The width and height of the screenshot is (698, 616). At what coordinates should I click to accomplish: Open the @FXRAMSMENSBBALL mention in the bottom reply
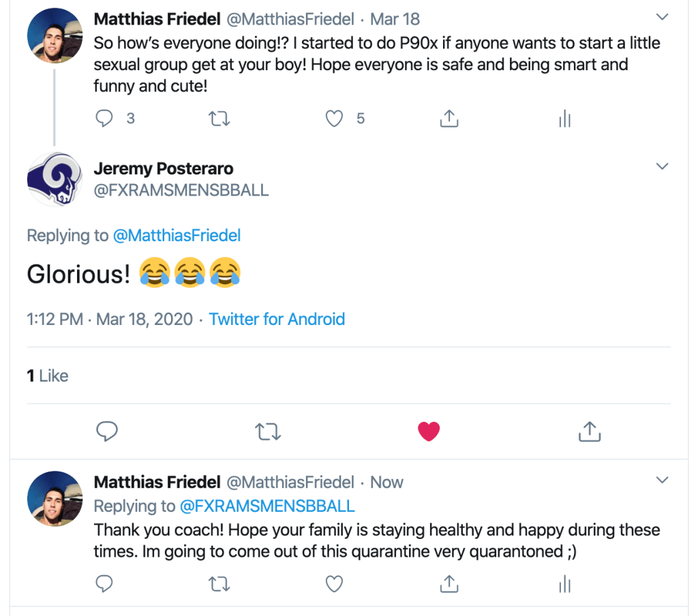pyautogui.click(x=267, y=506)
